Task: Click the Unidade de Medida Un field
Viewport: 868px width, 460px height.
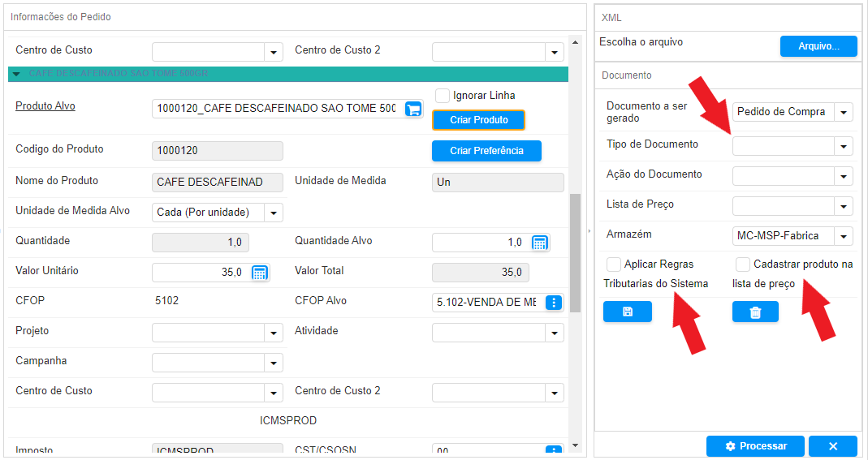Action: (498, 183)
